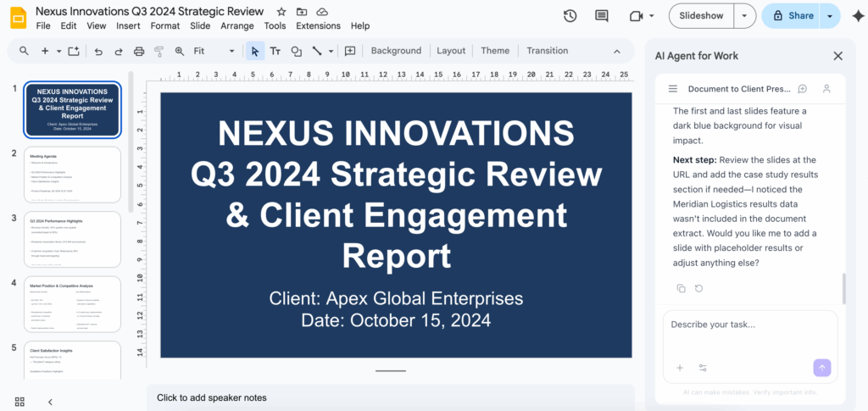Open the Google Slides home logo
This screenshot has height=411, width=868.
pos(19,18)
